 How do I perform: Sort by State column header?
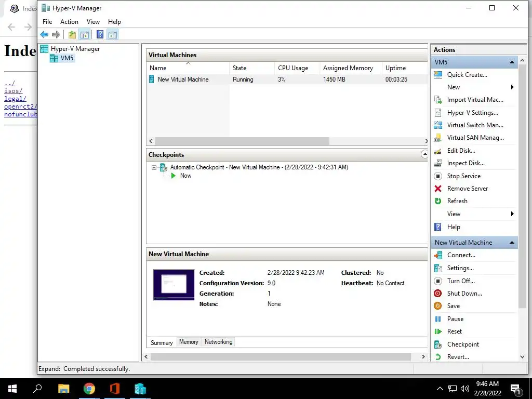(x=252, y=68)
